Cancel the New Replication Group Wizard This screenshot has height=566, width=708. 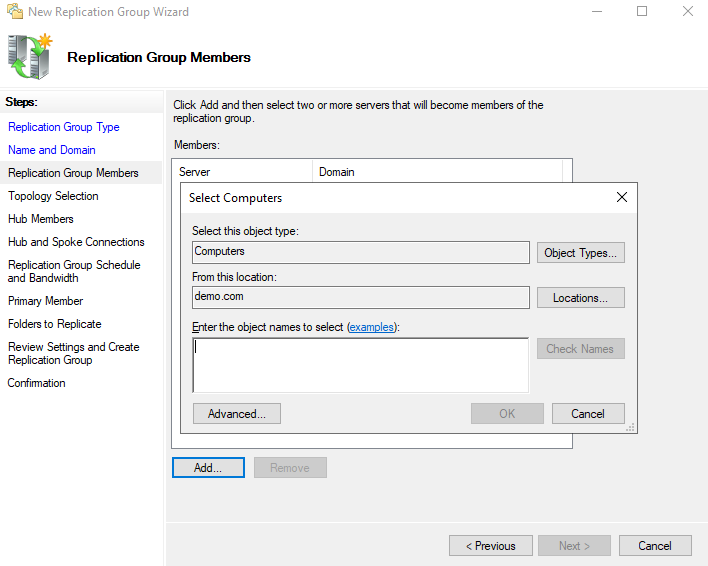point(655,546)
